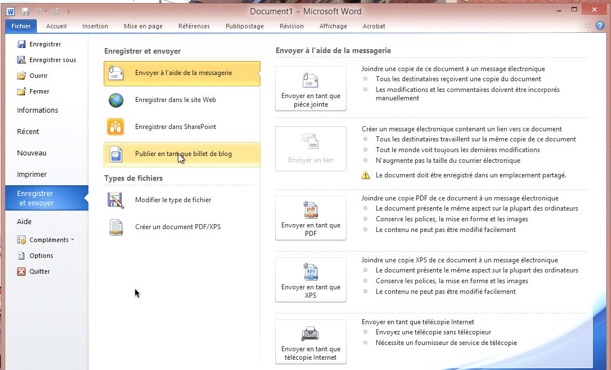Click the Enregistrer floppy disk icon
This screenshot has height=370, width=611.
click(x=21, y=44)
